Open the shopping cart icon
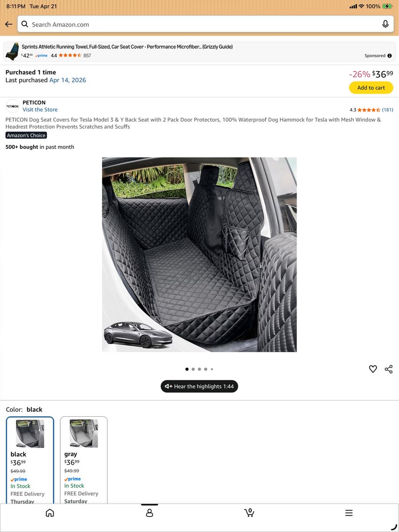 [249, 513]
